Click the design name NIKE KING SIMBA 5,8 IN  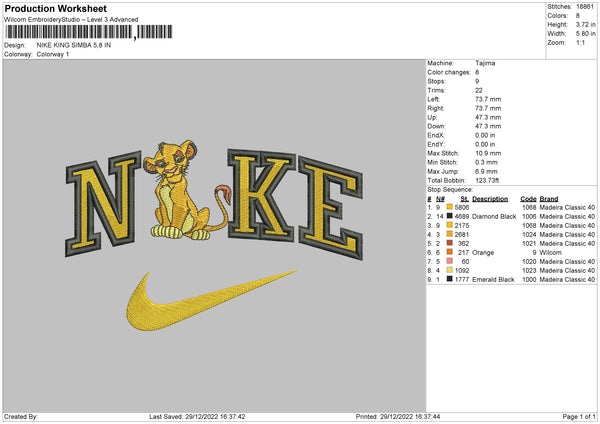click(x=74, y=45)
